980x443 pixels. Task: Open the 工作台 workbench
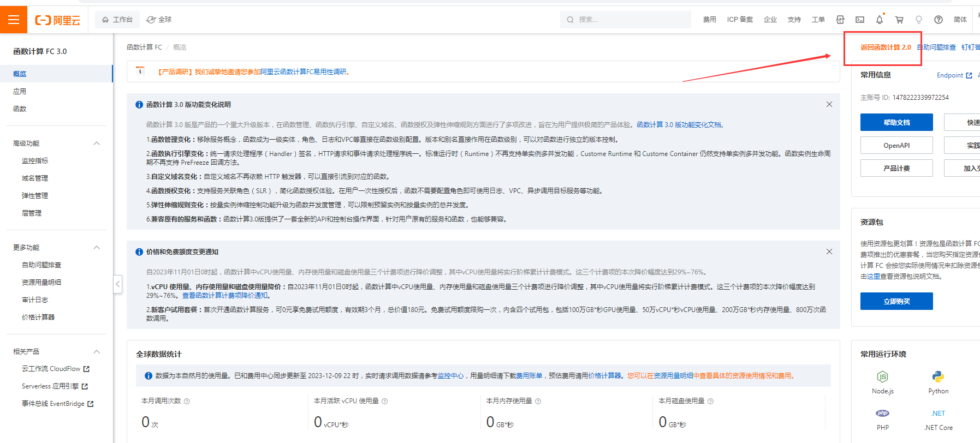(117, 20)
